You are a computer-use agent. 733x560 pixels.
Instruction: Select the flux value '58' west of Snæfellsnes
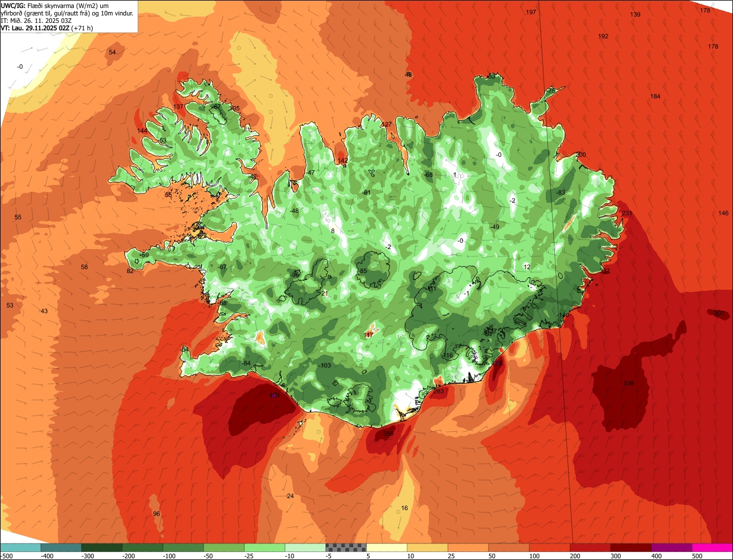pos(84,267)
